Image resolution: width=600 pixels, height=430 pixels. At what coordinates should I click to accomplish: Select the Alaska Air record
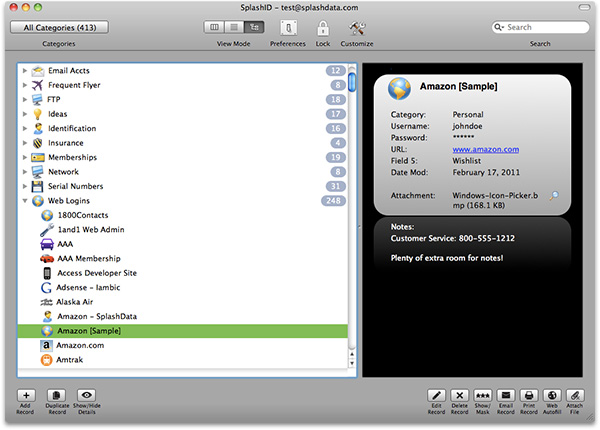pyautogui.click(x=183, y=302)
